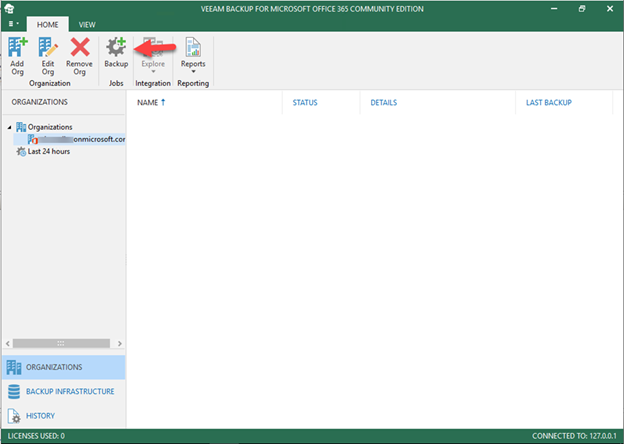Switch to the VIEW ribbon tab
The width and height of the screenshot is (624, 444).
87,25
